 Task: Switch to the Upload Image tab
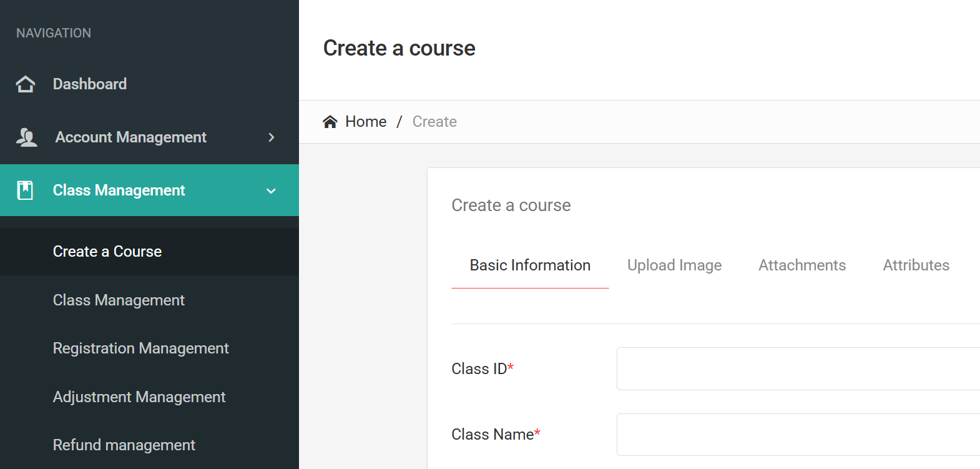[x=674, y=265]
